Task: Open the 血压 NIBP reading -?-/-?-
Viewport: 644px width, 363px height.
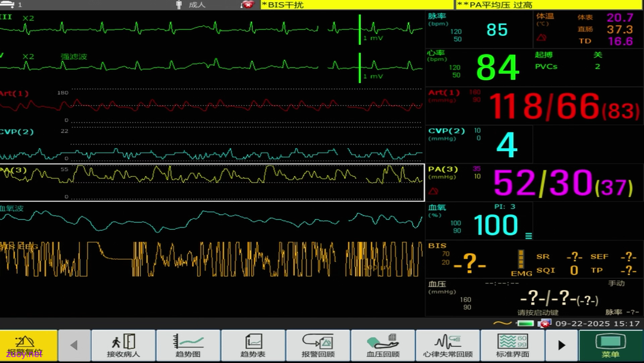Action: 559,298
